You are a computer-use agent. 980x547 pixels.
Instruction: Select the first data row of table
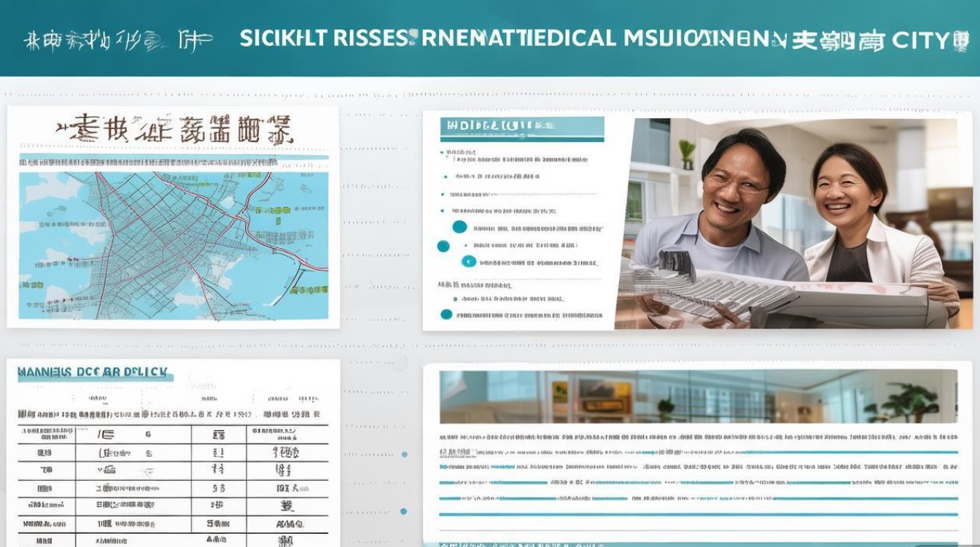point(173,434)
